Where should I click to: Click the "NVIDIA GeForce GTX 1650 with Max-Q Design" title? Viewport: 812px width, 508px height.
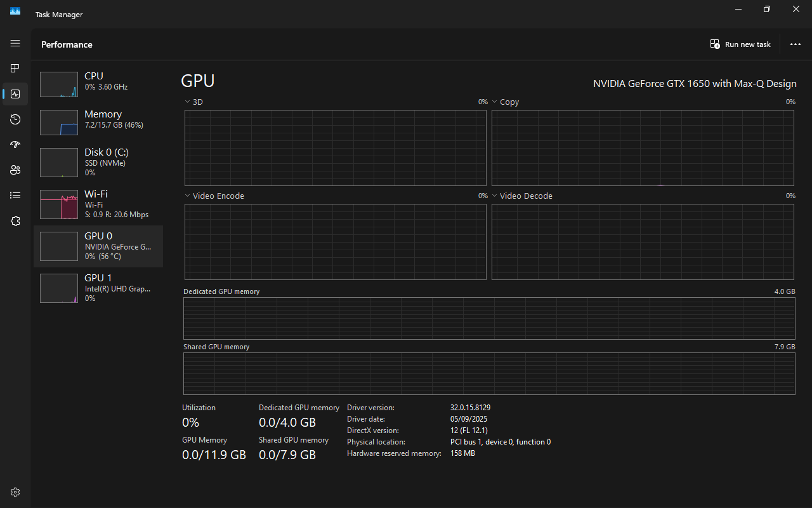click(695, 84)
